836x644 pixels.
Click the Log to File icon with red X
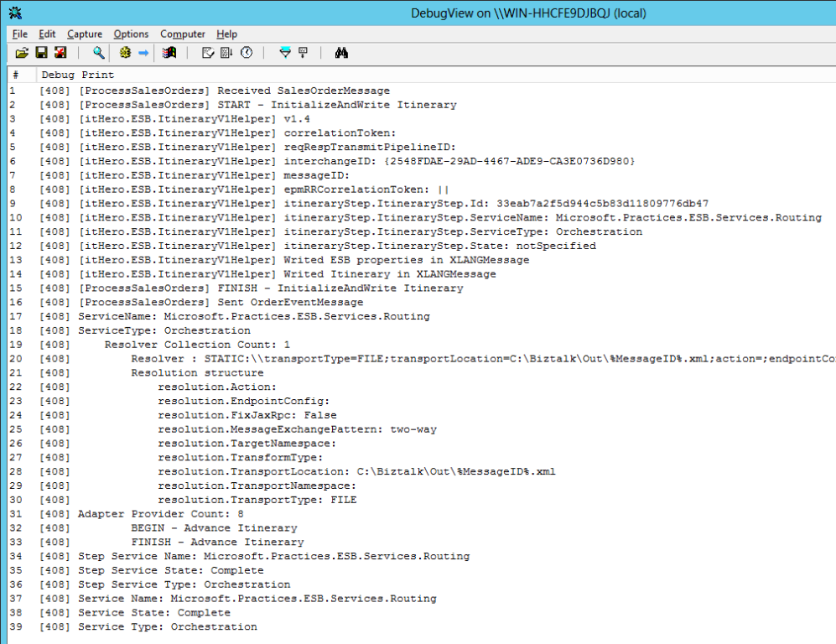[x=60, y=52]
